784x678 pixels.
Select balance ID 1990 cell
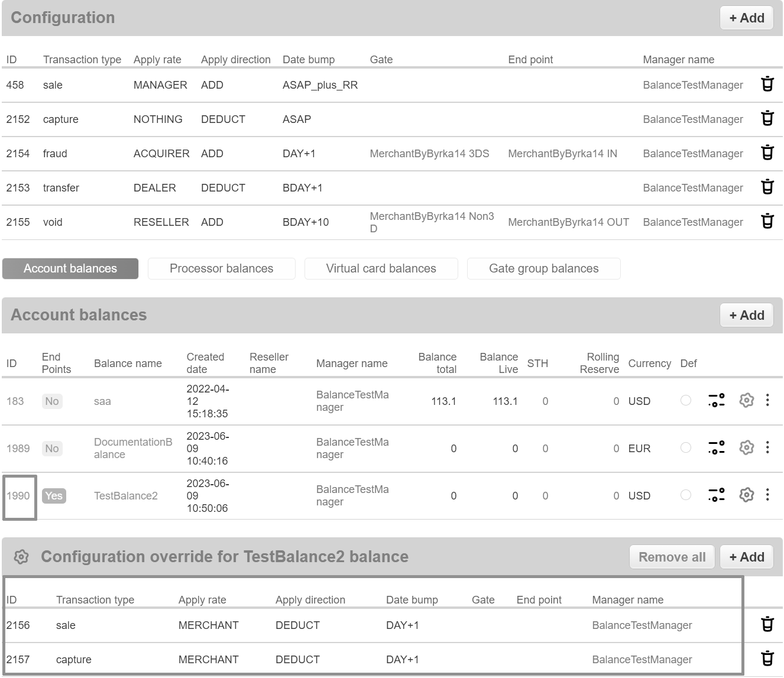[x=19, y=497]
